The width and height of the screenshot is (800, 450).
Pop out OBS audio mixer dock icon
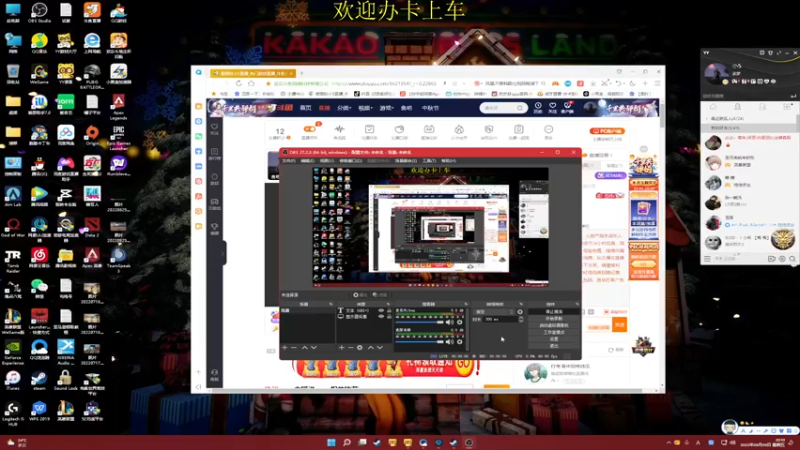pos(465,304)
